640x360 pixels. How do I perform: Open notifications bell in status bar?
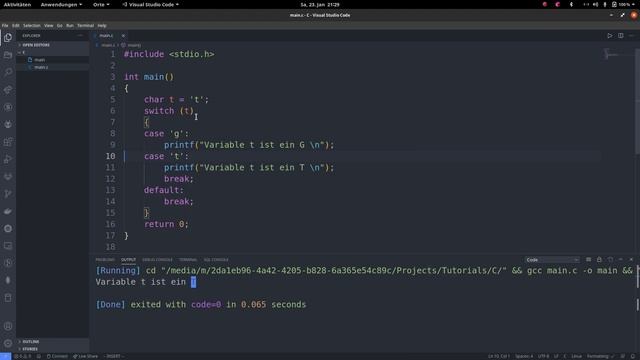tap(633, 356)
